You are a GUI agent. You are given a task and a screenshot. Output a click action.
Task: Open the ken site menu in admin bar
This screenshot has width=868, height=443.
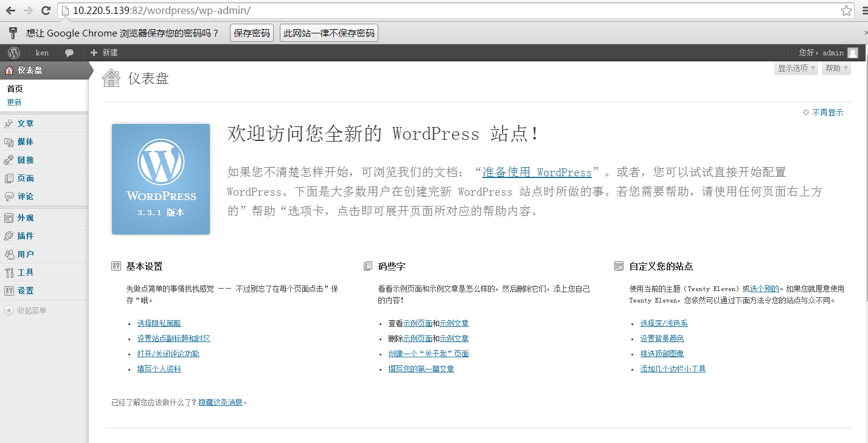(42, 53)
